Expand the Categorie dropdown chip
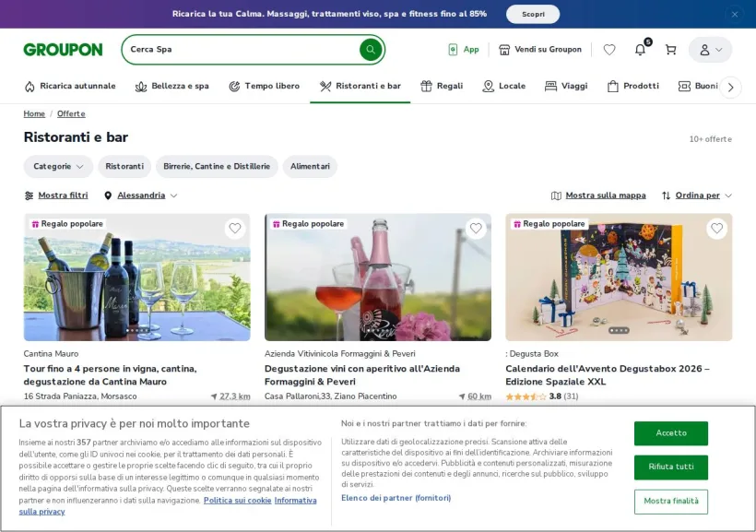Screen dimensions: 756x532 tap(58, 166)
